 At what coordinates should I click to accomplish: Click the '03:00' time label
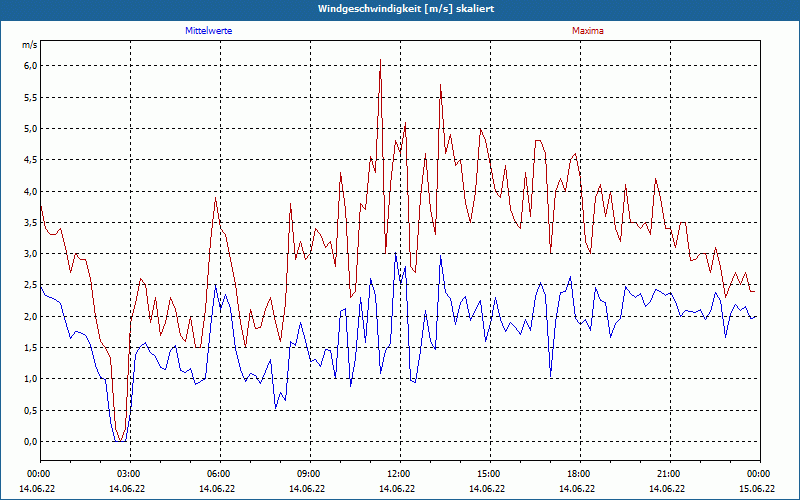128,474
